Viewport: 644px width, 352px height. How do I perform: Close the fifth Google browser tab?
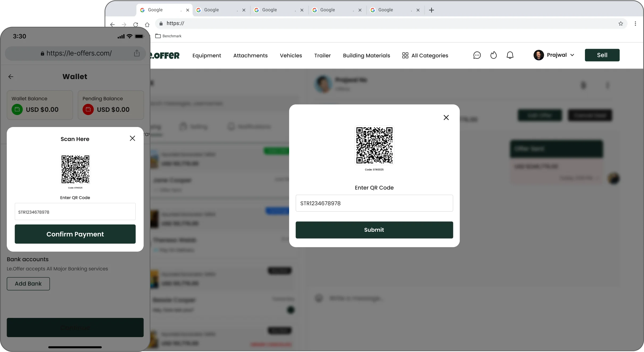(418, 10)
